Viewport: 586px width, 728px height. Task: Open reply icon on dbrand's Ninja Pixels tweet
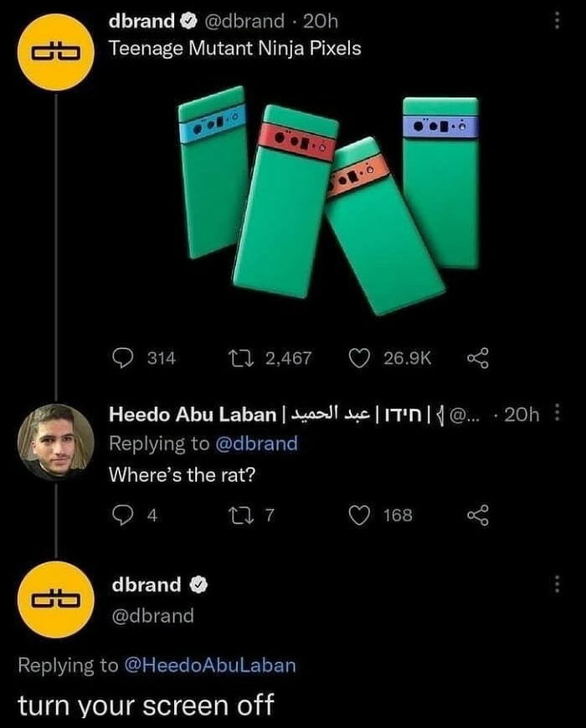click(122, 358)
